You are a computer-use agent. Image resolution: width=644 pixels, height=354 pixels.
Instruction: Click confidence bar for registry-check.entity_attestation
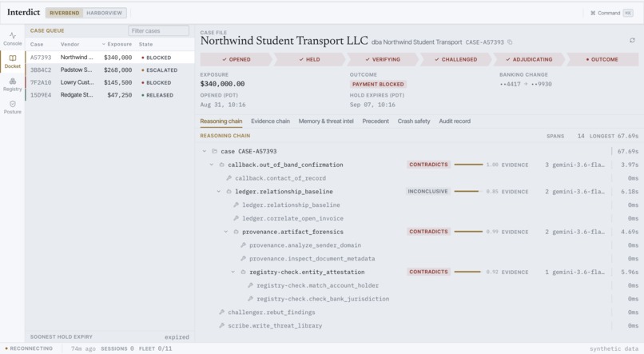467,272
